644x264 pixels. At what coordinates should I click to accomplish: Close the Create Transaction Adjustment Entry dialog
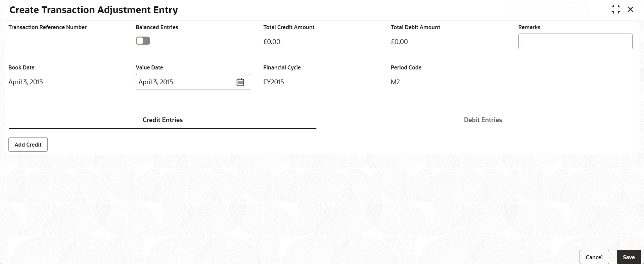pyautogui.click(x=631, y=9)
